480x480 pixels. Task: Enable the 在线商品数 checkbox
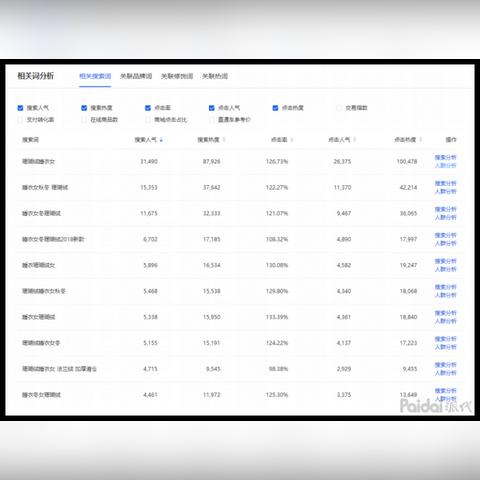[x=84, y=120]
